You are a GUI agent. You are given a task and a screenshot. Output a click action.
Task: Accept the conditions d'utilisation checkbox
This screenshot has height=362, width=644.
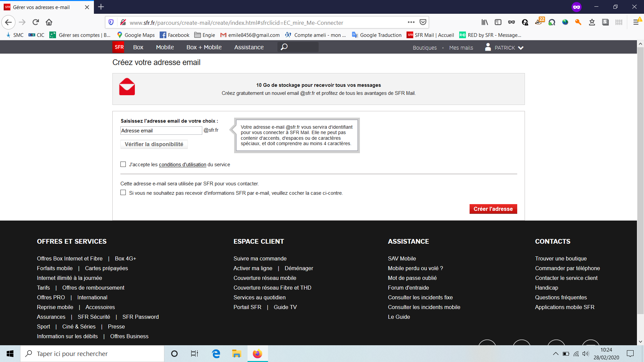123,164
